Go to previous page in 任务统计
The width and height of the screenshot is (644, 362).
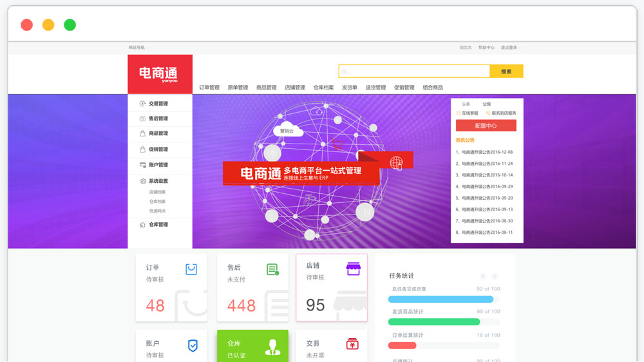(x=484, y=276)
